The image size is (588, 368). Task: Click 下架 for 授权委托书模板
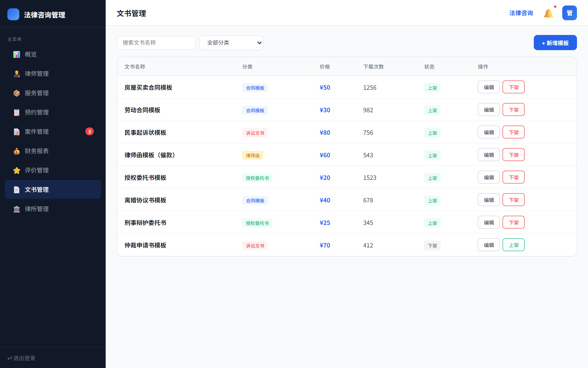point(513,177)
